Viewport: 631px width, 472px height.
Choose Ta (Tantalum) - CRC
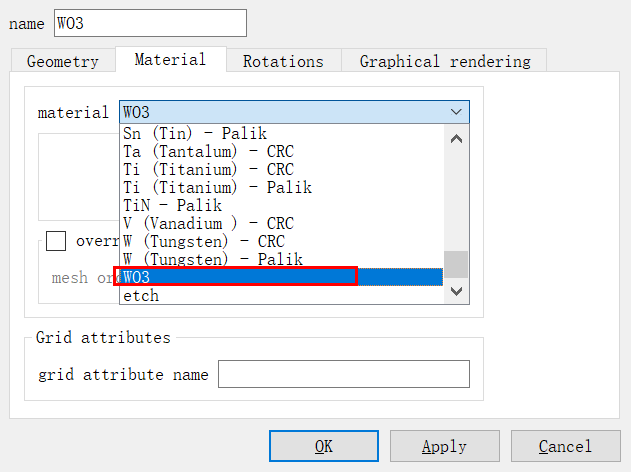[x=282, y=151]
